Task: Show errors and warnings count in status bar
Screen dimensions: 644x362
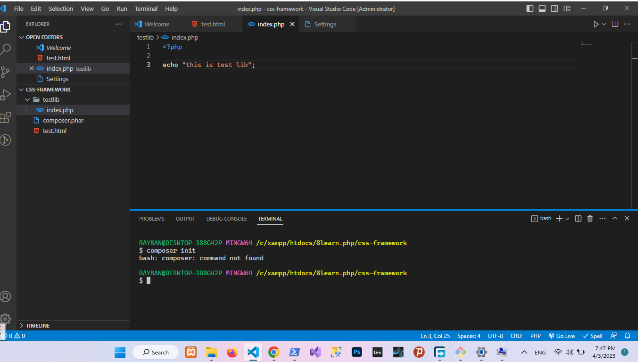Action: 14,336
